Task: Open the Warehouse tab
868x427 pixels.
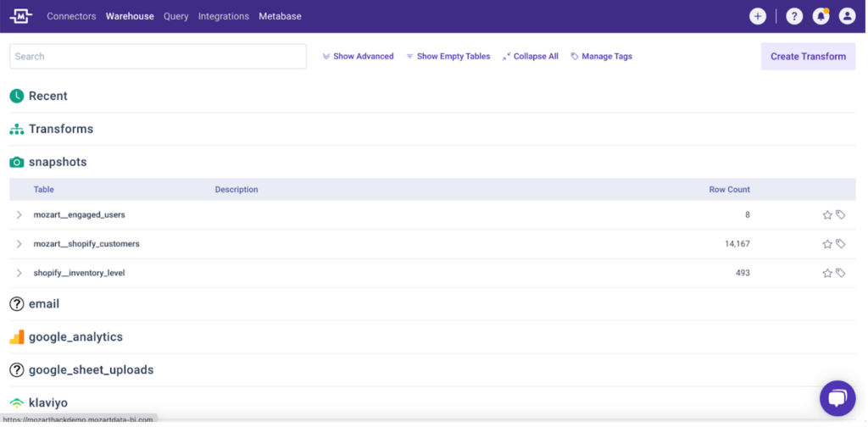Action: tap(130, 16)
